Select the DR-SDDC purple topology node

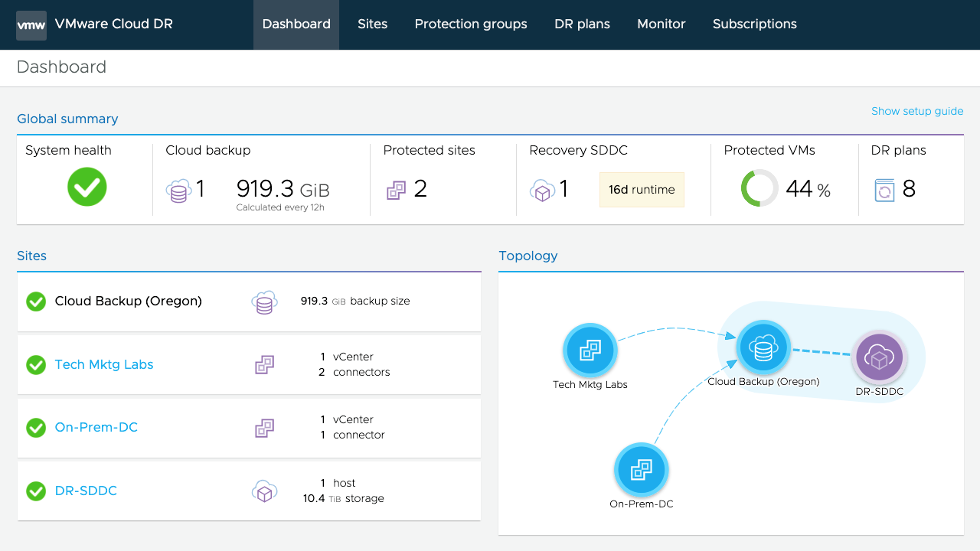click(x=880, y=357)
